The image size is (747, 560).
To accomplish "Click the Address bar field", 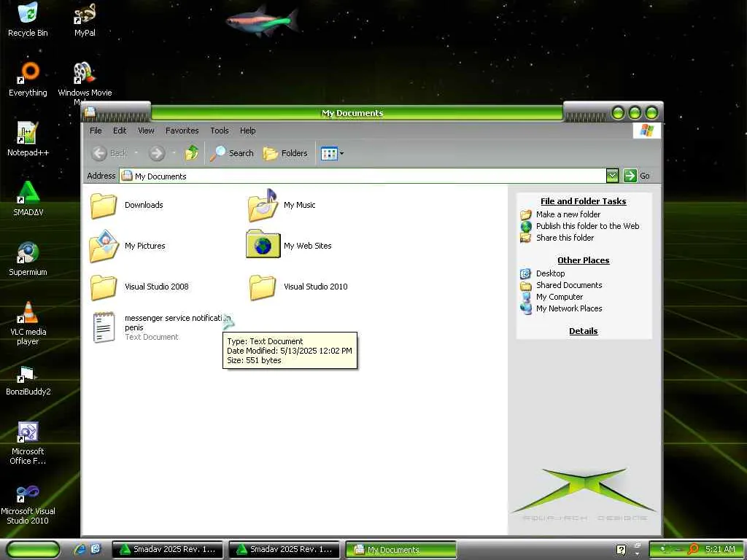I will pos(363,176).
